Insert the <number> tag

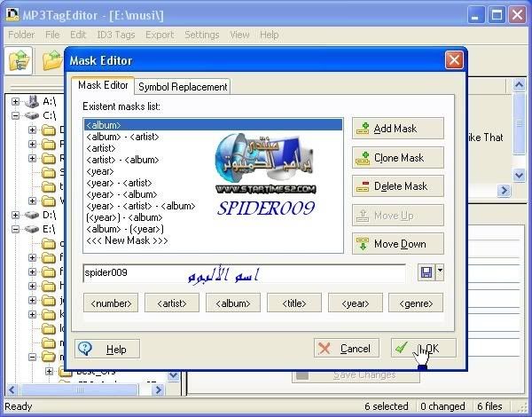click(111, 303)
